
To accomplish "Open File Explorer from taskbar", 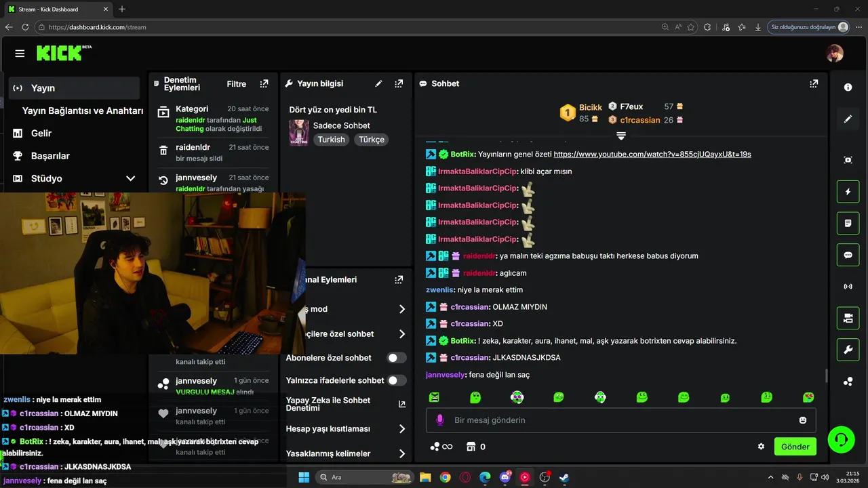I will 425,477.
